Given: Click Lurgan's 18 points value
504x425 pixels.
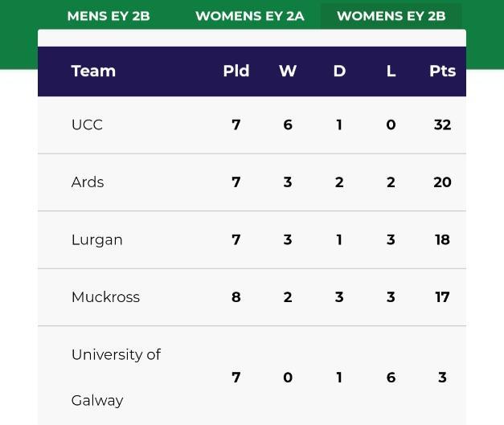Looking at the screenshot, I should point(442,239).
